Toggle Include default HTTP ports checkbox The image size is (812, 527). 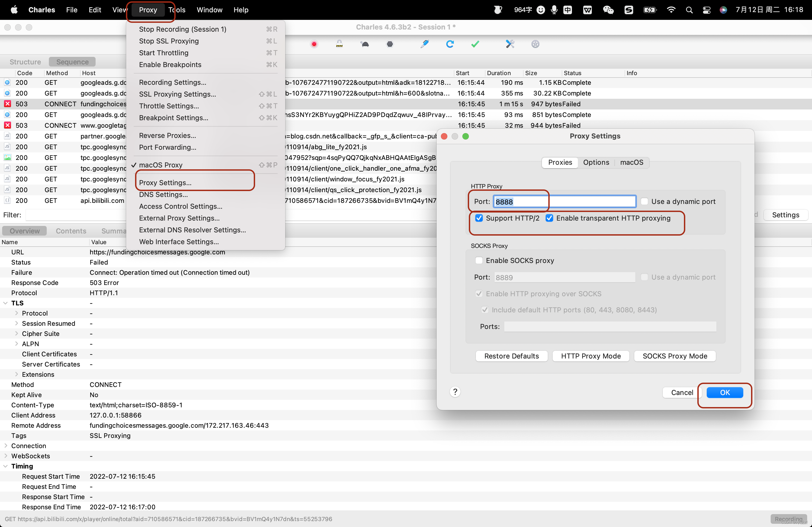(x=485, y=310)
